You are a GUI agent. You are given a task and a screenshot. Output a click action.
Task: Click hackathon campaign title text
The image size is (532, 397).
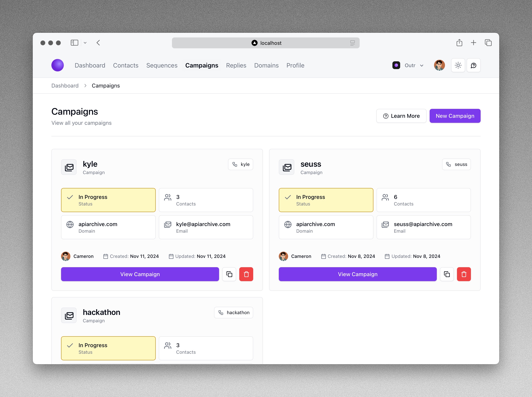[x=101, y=312]
